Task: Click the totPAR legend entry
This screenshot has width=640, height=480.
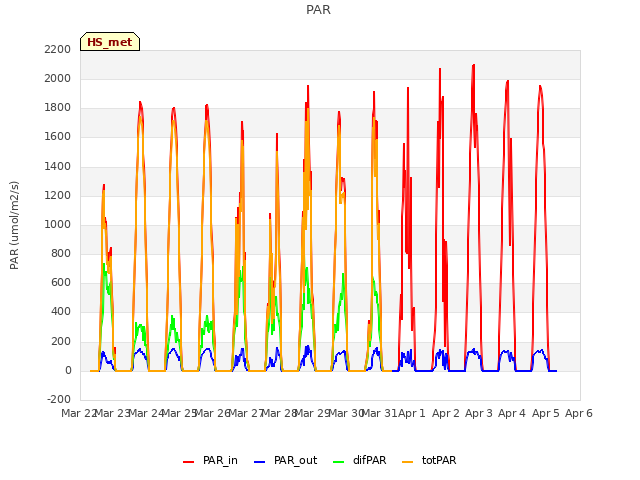Action: pyautogui.click(x=429, y=460)
